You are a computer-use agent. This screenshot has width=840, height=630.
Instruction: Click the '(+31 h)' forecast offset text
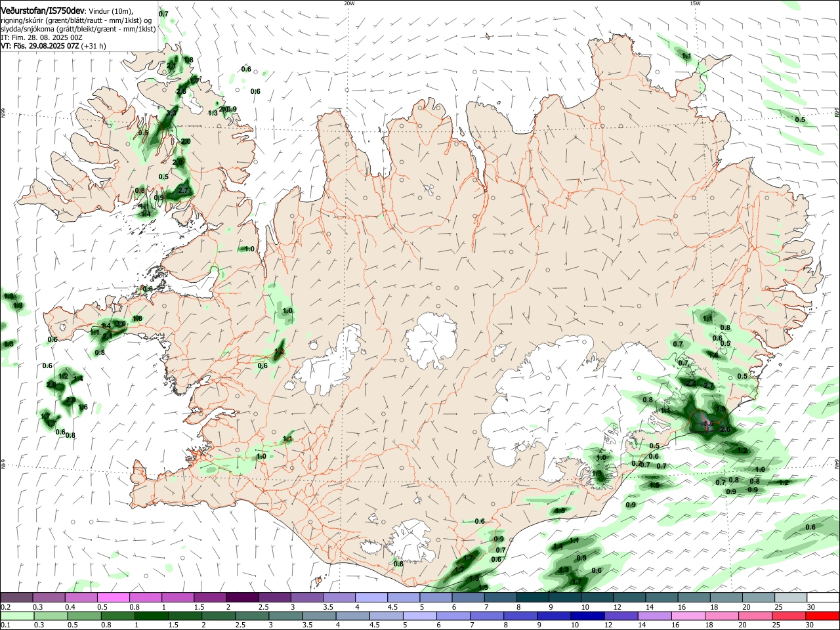(x=94, y=47)
